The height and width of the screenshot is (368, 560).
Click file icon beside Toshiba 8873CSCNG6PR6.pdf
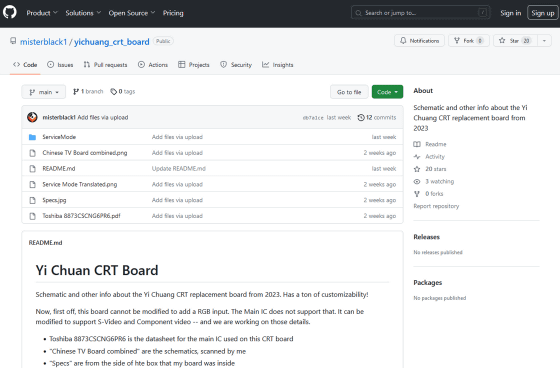32,216
